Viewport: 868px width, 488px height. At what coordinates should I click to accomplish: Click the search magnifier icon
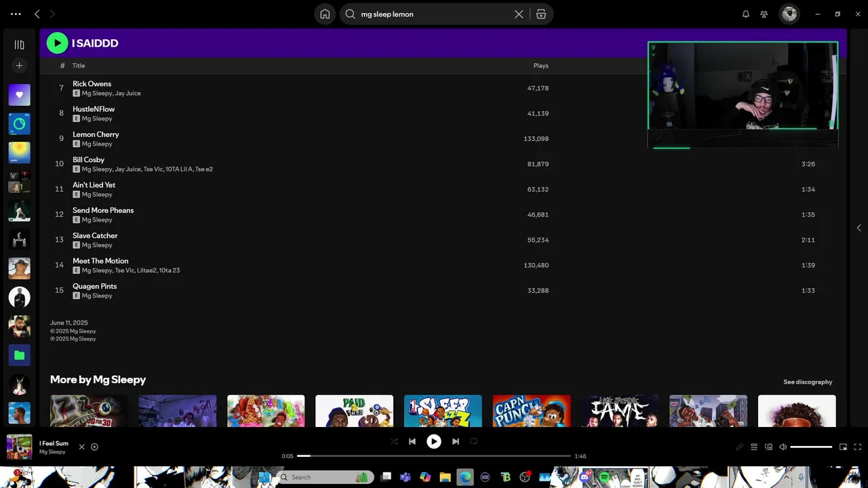351,14
